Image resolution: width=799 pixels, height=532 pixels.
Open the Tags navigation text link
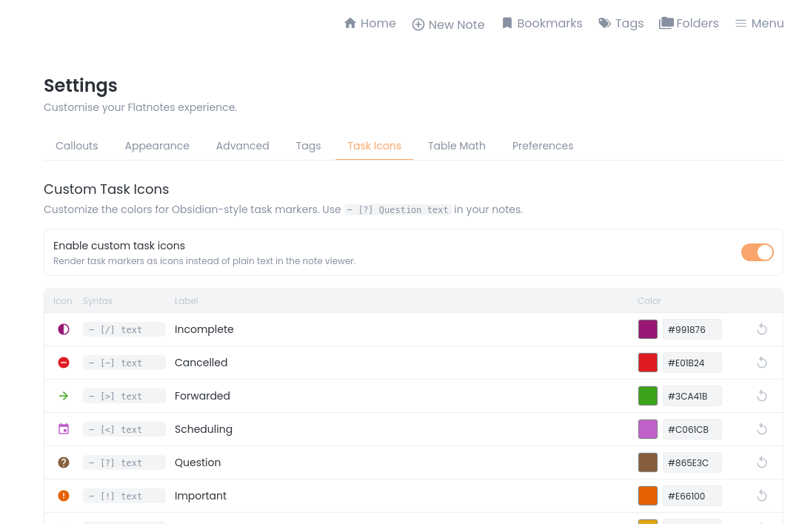(x=629, y=24)
